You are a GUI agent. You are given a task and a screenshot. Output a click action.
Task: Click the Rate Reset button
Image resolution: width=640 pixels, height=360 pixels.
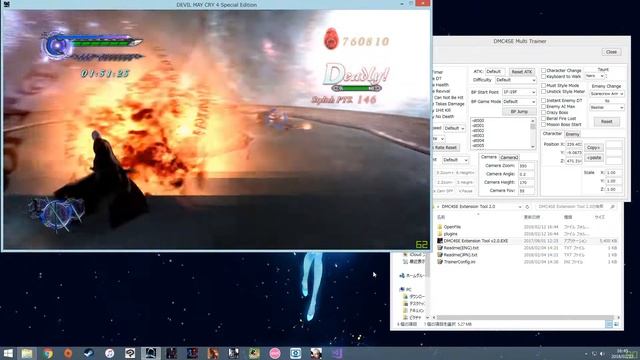pos(446,147)
